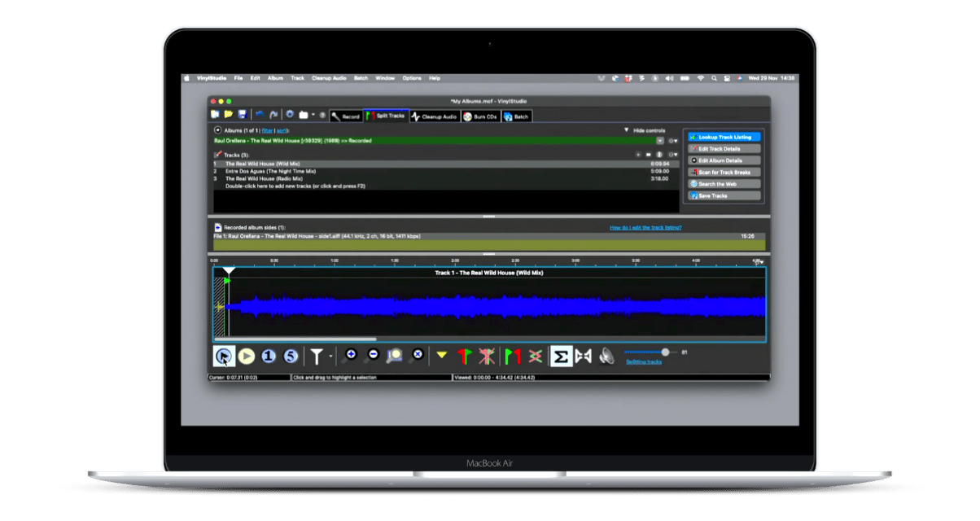Image resolution: width=980 pixels, height=521 pixels.
Task: Switch to the Batch tab
Action: (x=516, y=116)
